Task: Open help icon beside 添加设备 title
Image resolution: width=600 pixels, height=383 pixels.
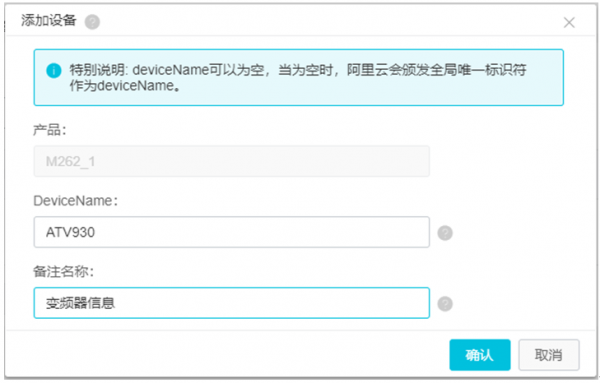Action: (x=92, y=22)
